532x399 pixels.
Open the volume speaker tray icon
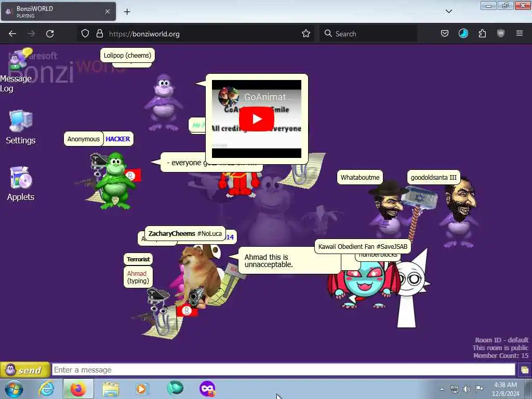467,389
